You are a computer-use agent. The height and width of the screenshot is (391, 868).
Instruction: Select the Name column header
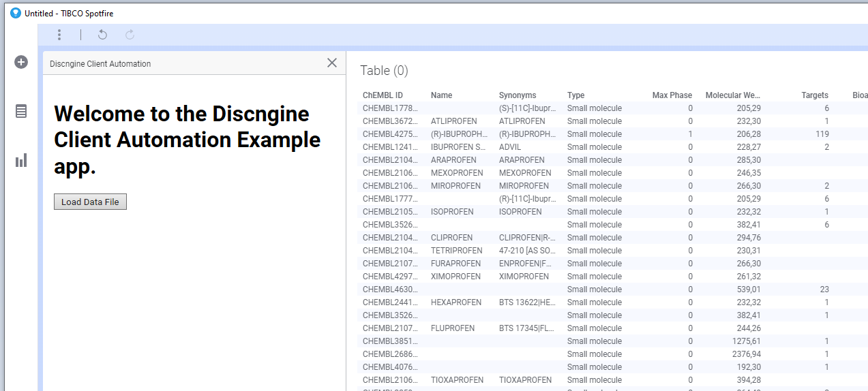441,95
